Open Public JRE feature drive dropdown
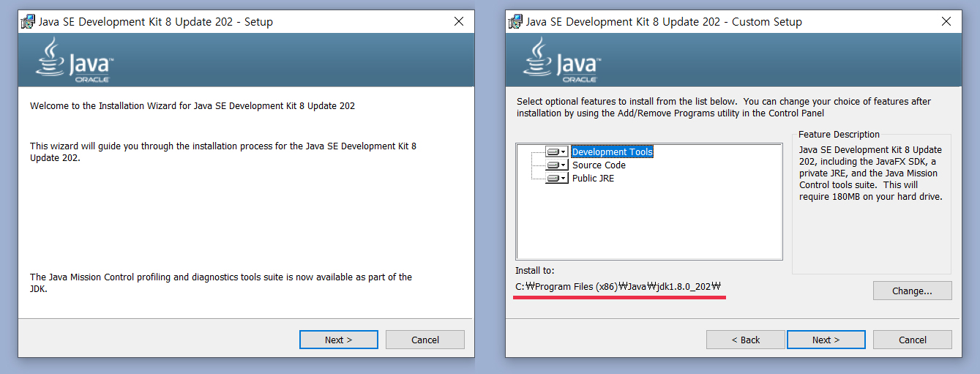980x374 pixels. (x=557, y=178)
